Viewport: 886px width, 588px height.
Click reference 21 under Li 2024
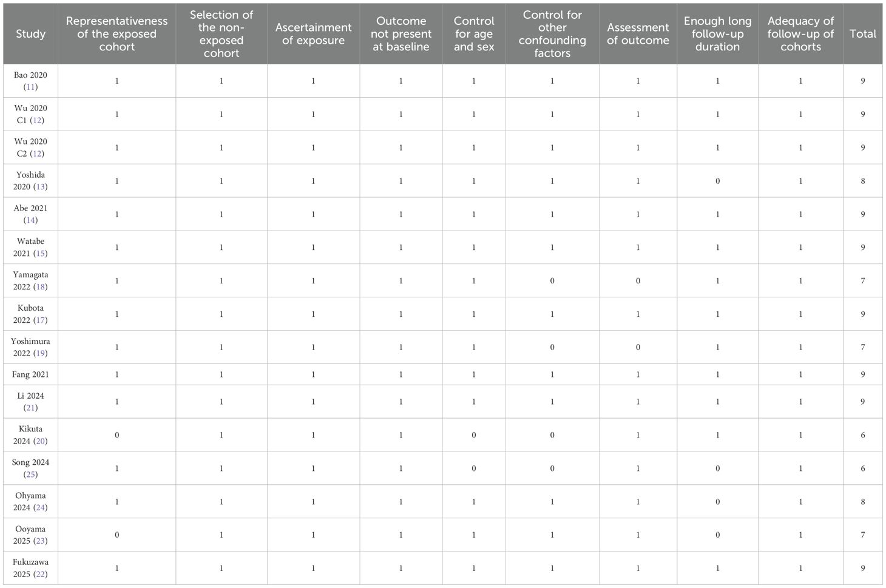point(30,408)
